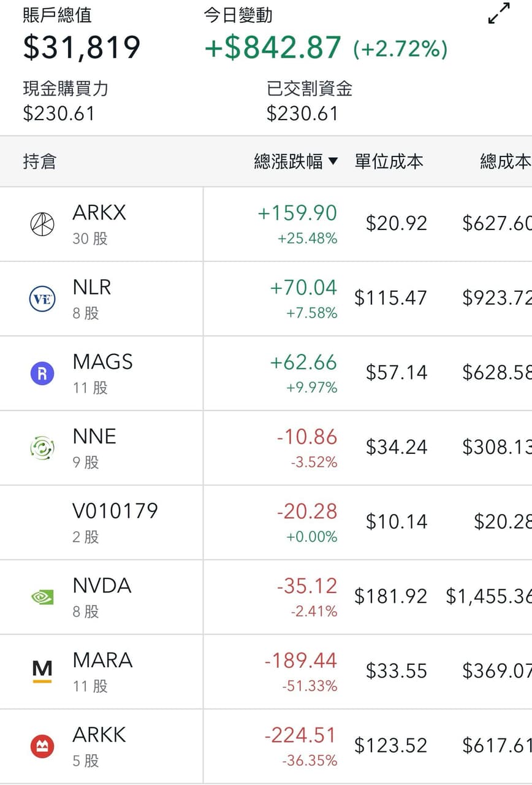The height and width of the screenshot is (785, 532).
Task: Tap today's change +$842.87 figure
Action: [x=273, y=47]
